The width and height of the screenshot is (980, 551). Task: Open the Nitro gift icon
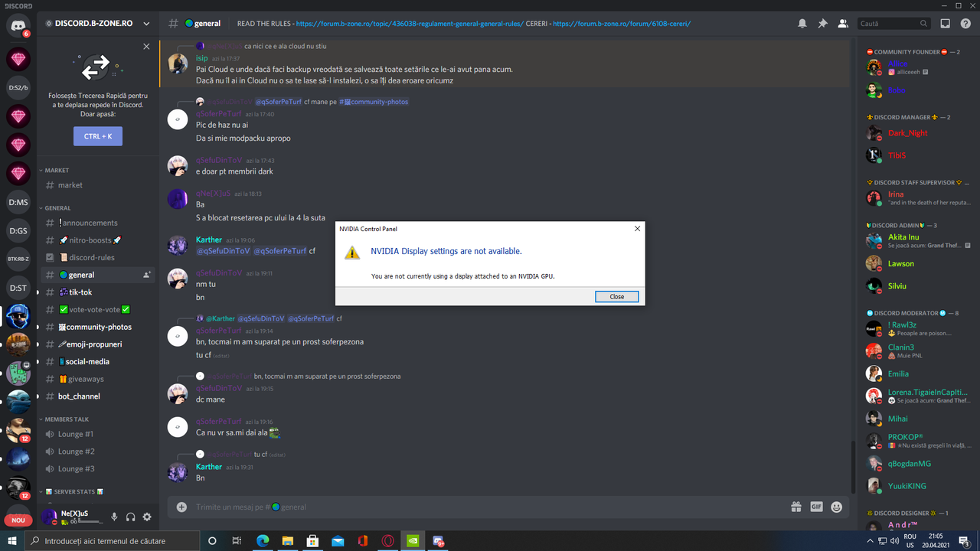click(x=796, y=507)
